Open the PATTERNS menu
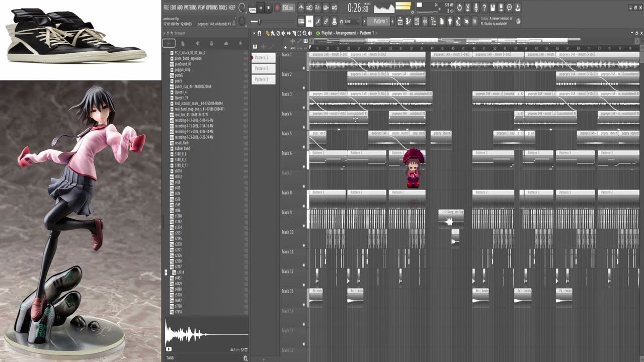This screenshot has width=644, height=362. click(x=190, y=8)
